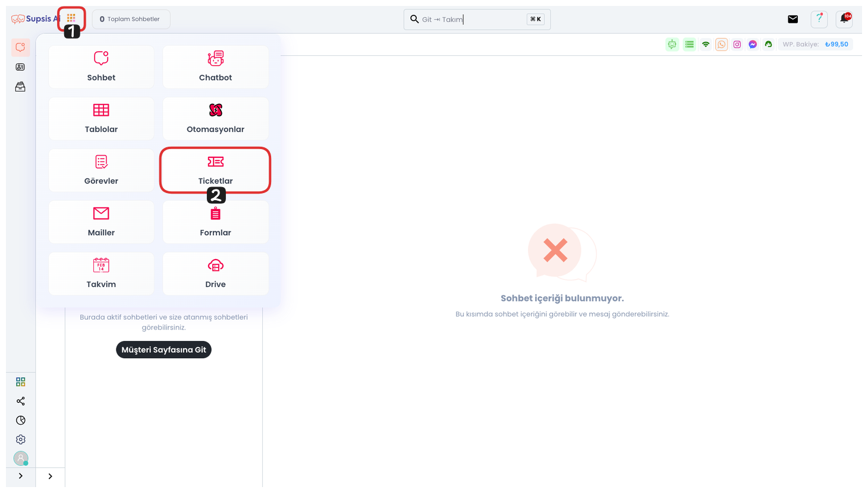This screenshot has height=493, width=868.
Task: Click the Messenger channel icon
Action: [x=753, y=45]
